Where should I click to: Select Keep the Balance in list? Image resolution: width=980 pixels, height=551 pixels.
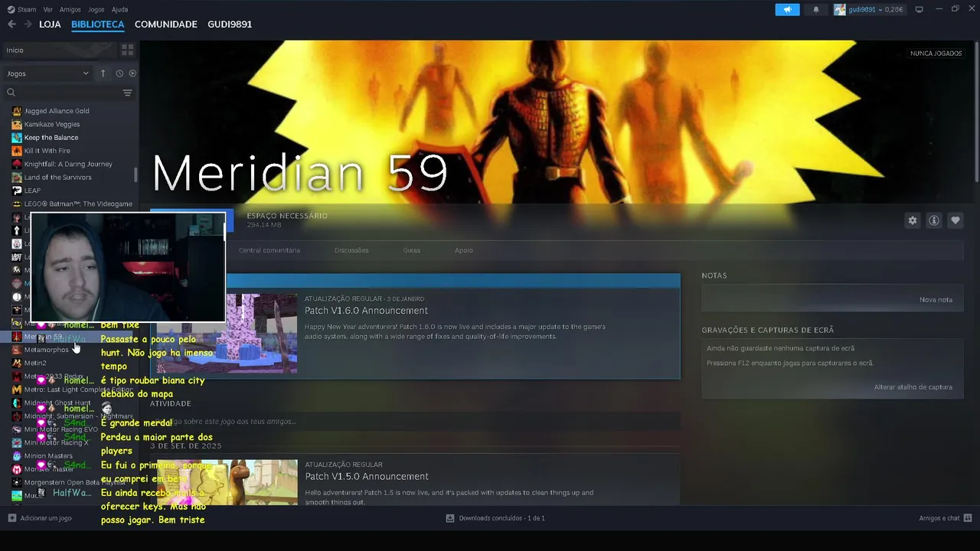coord(51,138)
